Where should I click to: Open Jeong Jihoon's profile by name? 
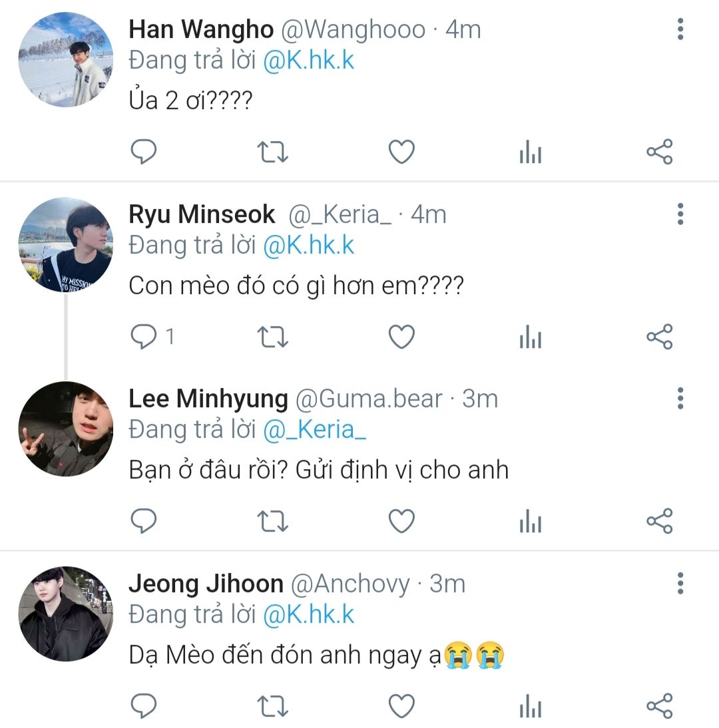point(206,584)
